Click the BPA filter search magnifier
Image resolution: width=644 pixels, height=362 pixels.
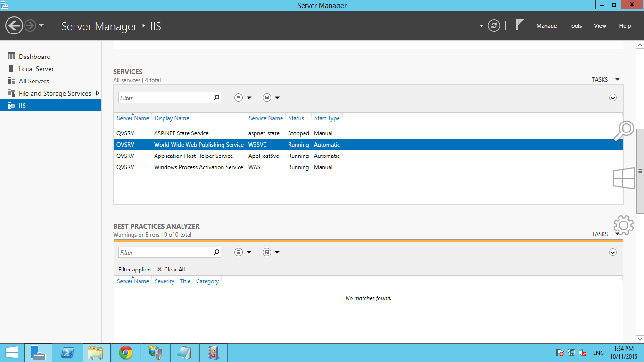[216, 252]
